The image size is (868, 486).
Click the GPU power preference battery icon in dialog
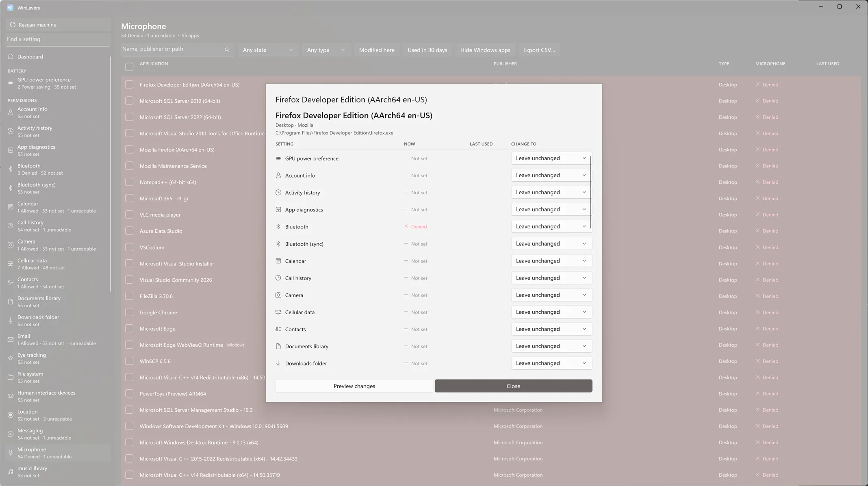(278, 158)
